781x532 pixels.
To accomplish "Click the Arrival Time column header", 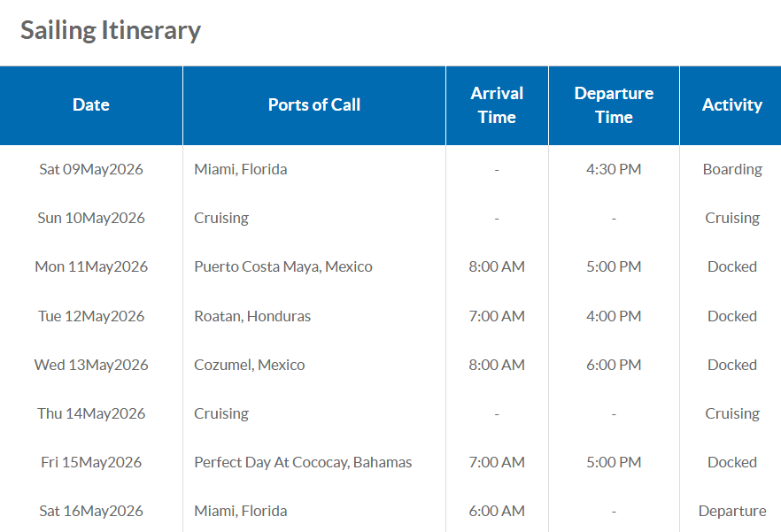I will click(497, 104).
